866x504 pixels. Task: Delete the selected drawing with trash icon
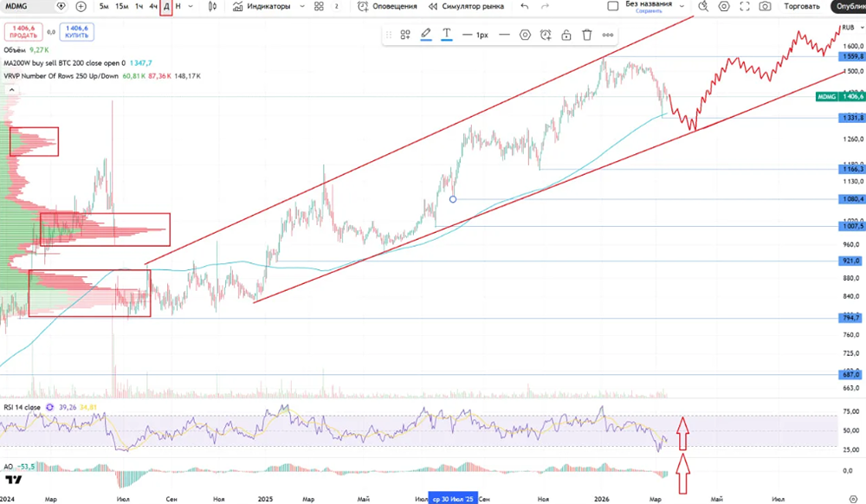[x=586, y=35]
